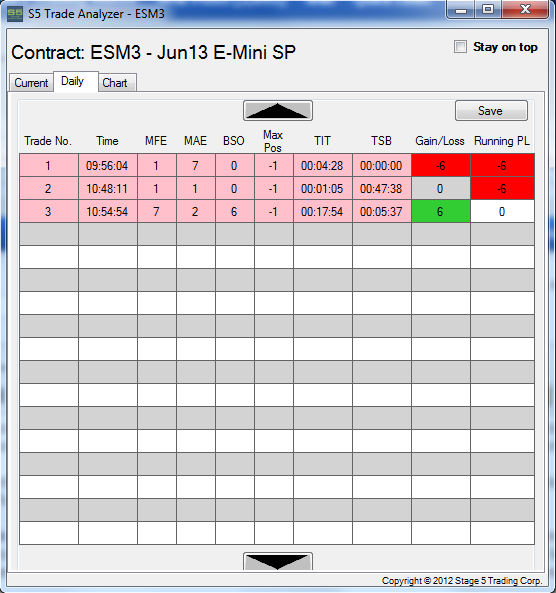
Task: Click the MAE cell showing 7 in trade 1
Action: 196,165
